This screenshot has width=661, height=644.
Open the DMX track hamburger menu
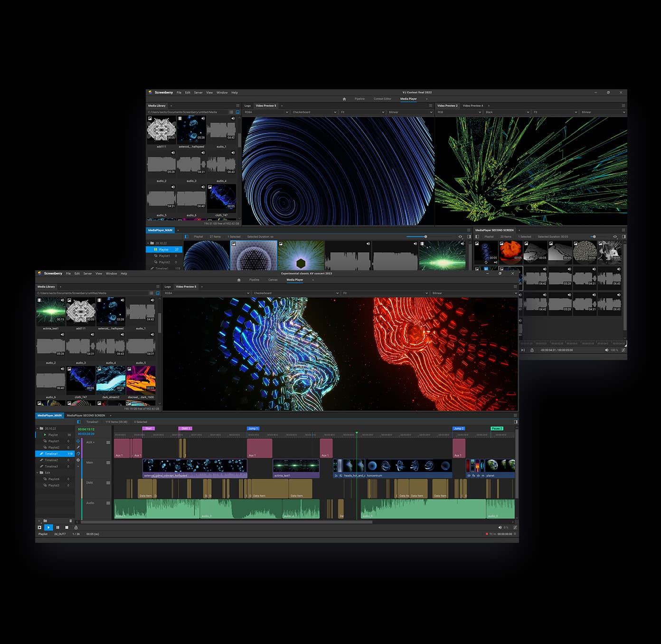click(x=108, y=483)
